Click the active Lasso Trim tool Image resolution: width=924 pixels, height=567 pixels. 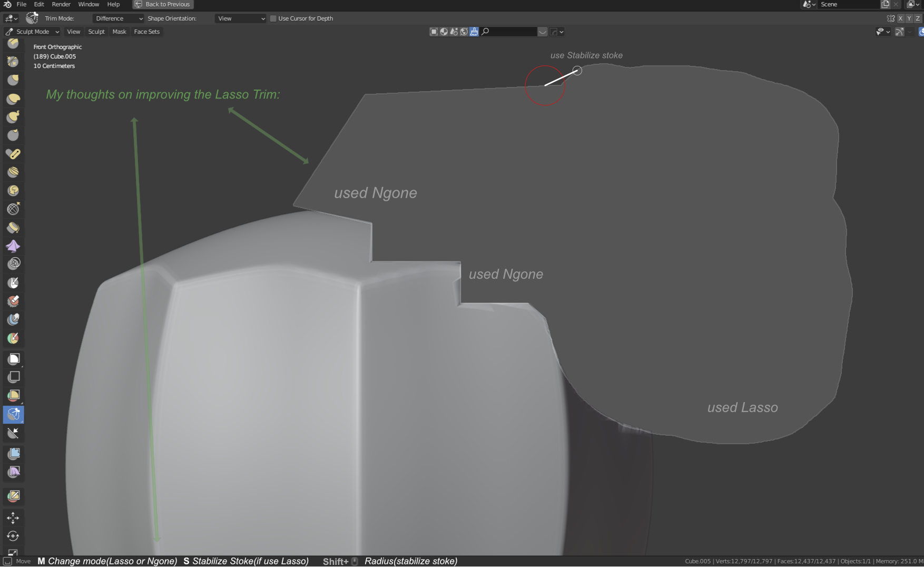point(13,414)
